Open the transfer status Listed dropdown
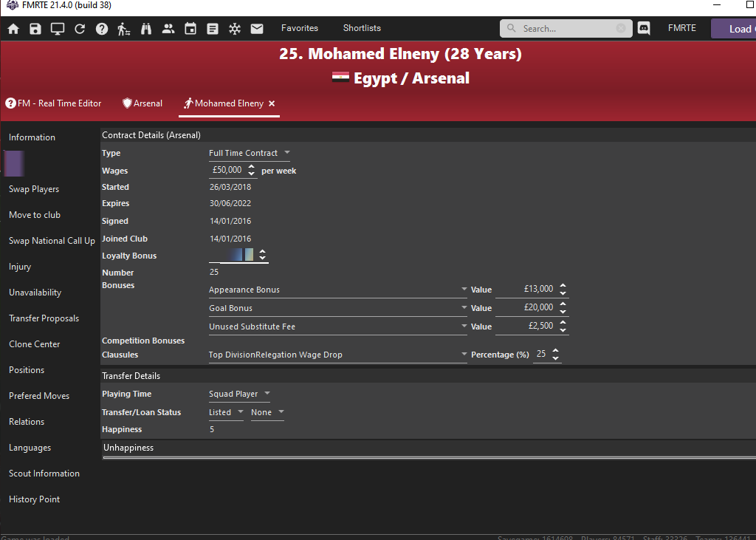 click(226, 412)
